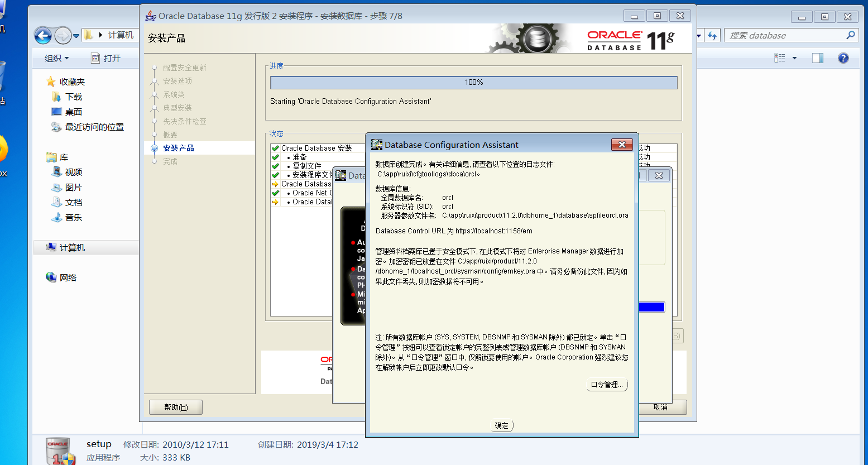Click the Explorer forward navigation arrow
The width and height of the screenshot is (868, 465).
pyautogui.click(x=63, y=36)
